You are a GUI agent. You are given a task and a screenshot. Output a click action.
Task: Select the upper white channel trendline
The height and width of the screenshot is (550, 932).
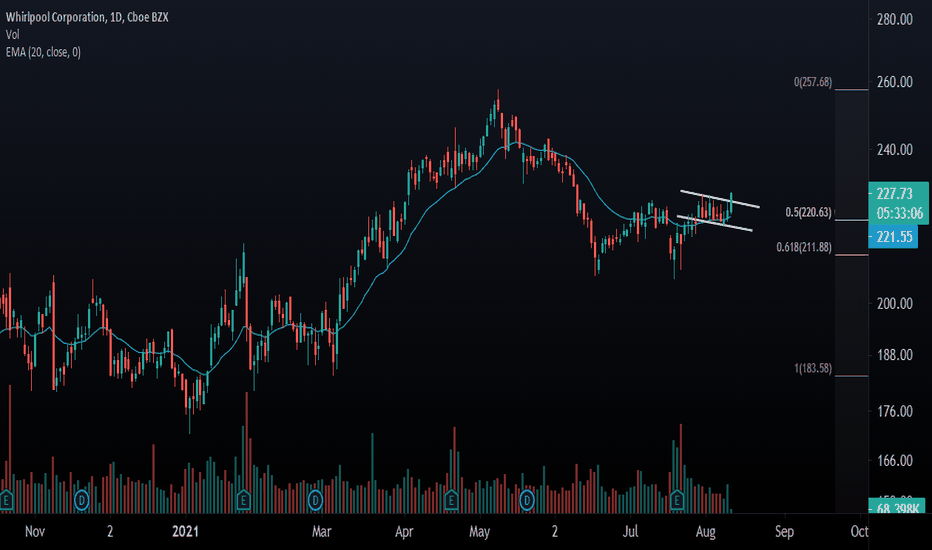click(720, 199)
